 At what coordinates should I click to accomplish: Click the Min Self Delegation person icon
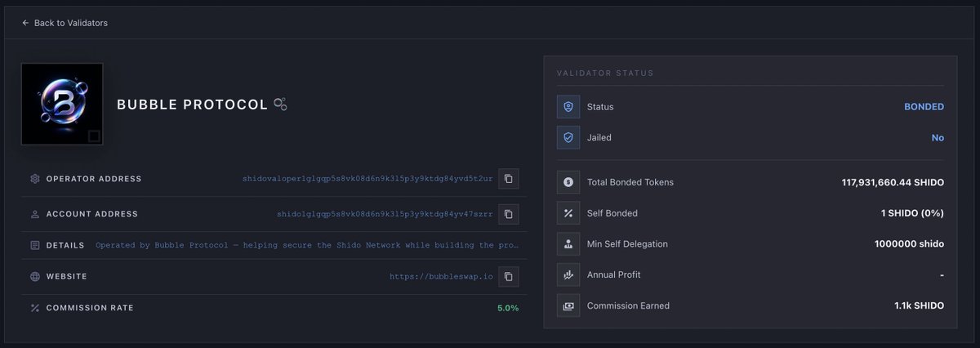pos(568,243)
